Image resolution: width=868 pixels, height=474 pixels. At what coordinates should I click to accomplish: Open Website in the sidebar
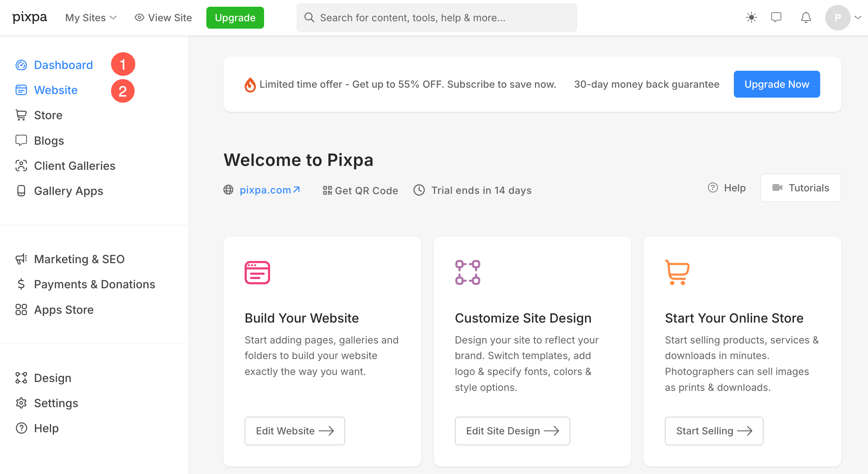click(56, 90)
